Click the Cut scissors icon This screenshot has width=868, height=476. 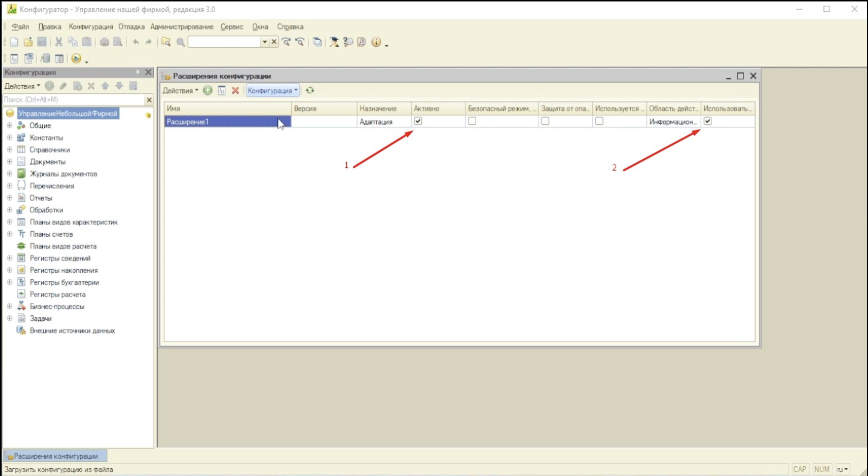(58, 42)
